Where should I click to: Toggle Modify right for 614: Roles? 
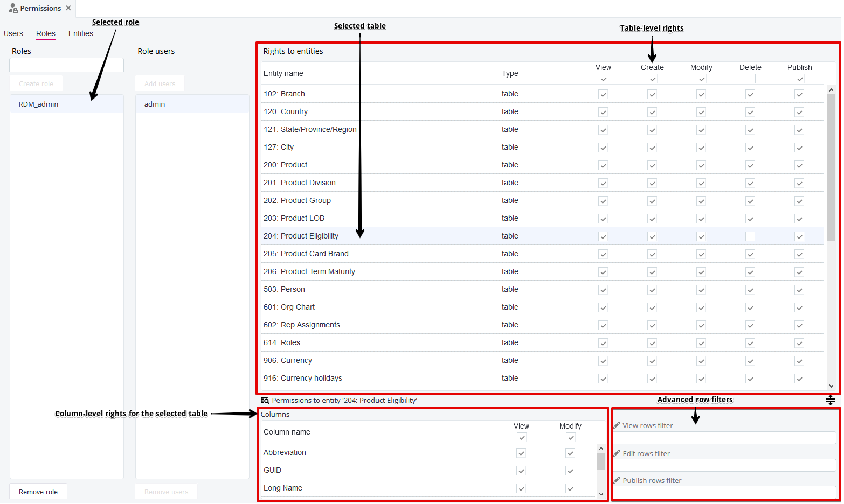(701, 343)
